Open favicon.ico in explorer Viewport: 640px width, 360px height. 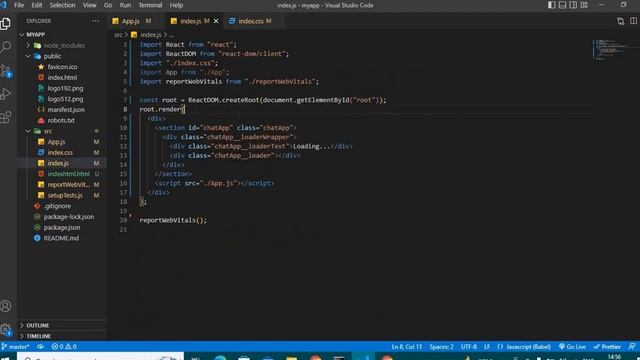(x=62, y=67)
